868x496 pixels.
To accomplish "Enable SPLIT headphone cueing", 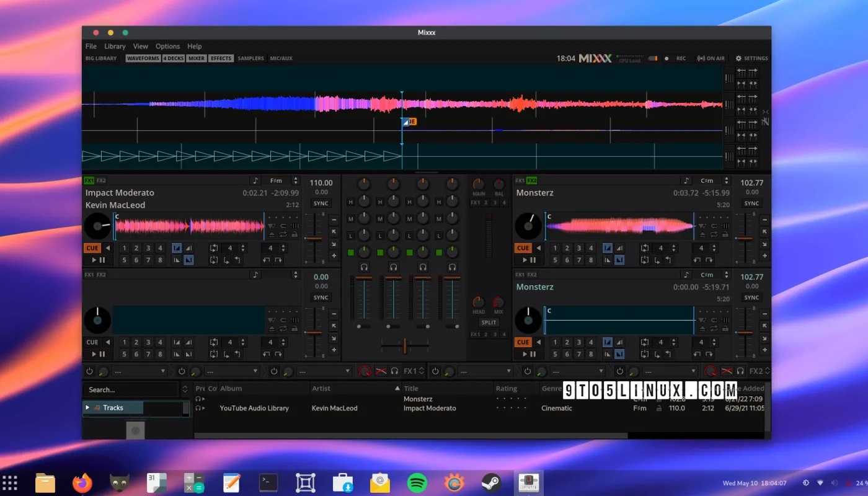I will (x=489, y=322).
